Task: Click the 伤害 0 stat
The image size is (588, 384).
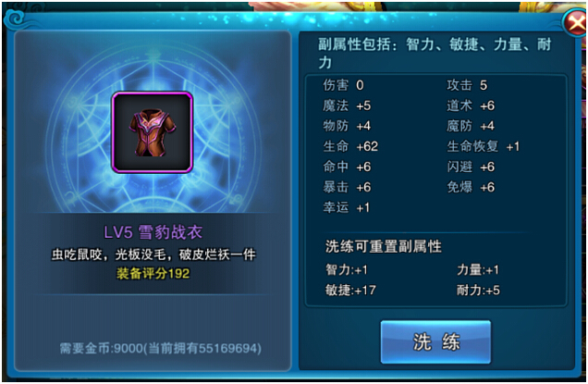Action: pos(343,85)
